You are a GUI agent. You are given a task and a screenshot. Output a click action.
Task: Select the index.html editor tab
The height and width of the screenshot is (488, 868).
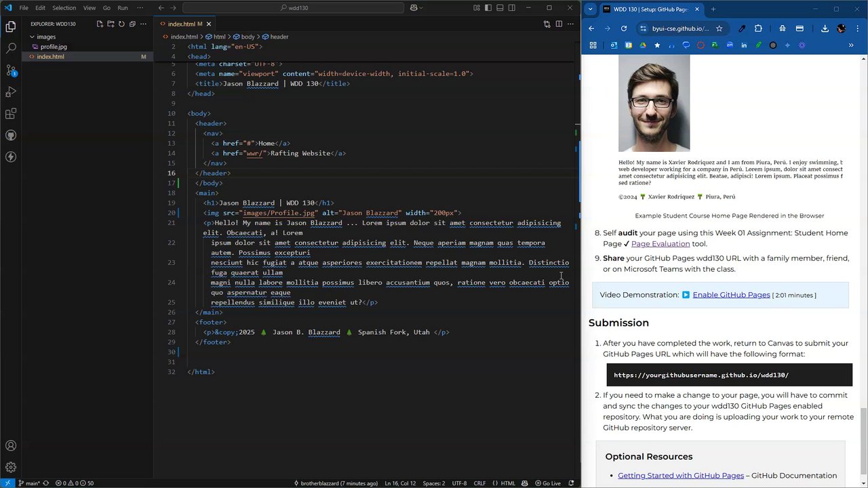[x=180, y=24]
